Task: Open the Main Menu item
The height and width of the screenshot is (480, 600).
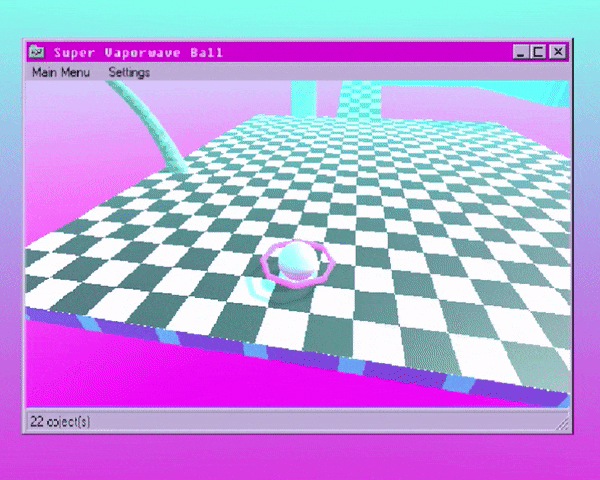Action: [x=61, y=72]
